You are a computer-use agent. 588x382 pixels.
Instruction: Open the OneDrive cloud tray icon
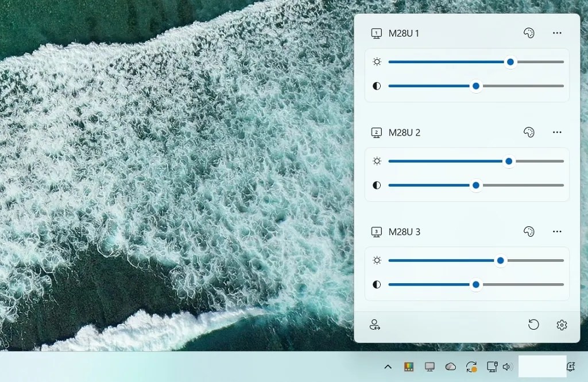(450, 366)
